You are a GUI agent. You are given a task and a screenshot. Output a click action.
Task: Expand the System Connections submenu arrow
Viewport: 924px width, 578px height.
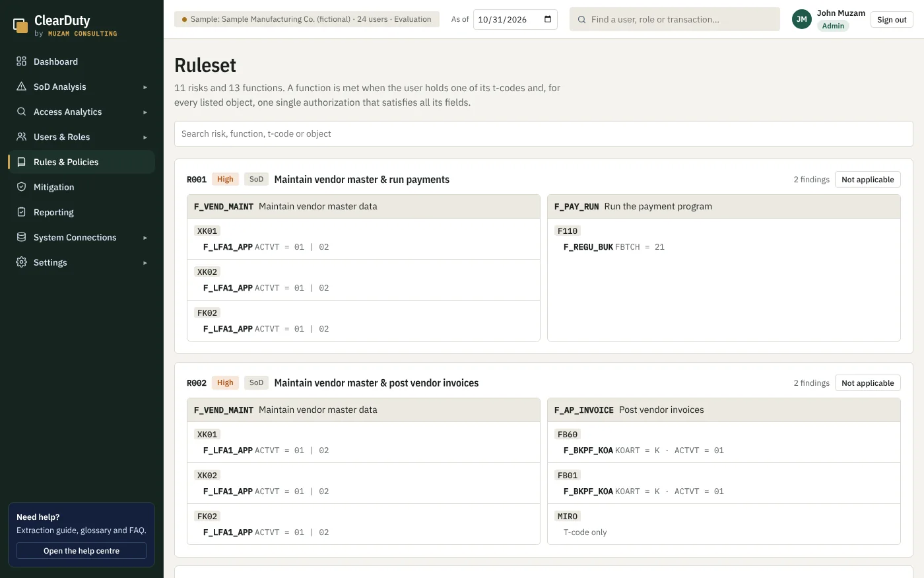pos(145,238)
